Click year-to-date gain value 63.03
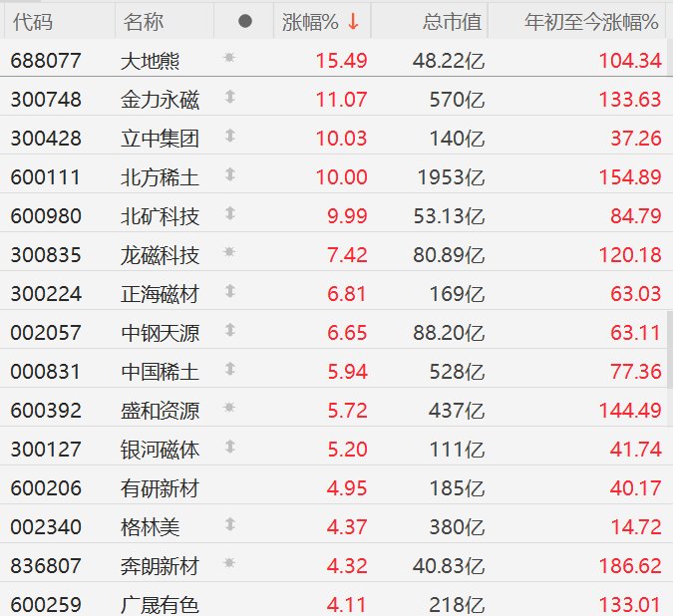The height and width of the screenshot is (616, 673). pos(636,294)
